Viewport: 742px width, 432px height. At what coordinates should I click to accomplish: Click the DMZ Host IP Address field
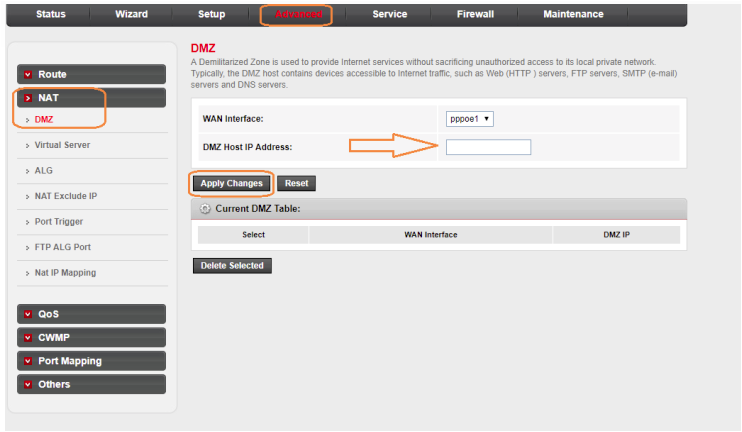[x=488, y=148]
